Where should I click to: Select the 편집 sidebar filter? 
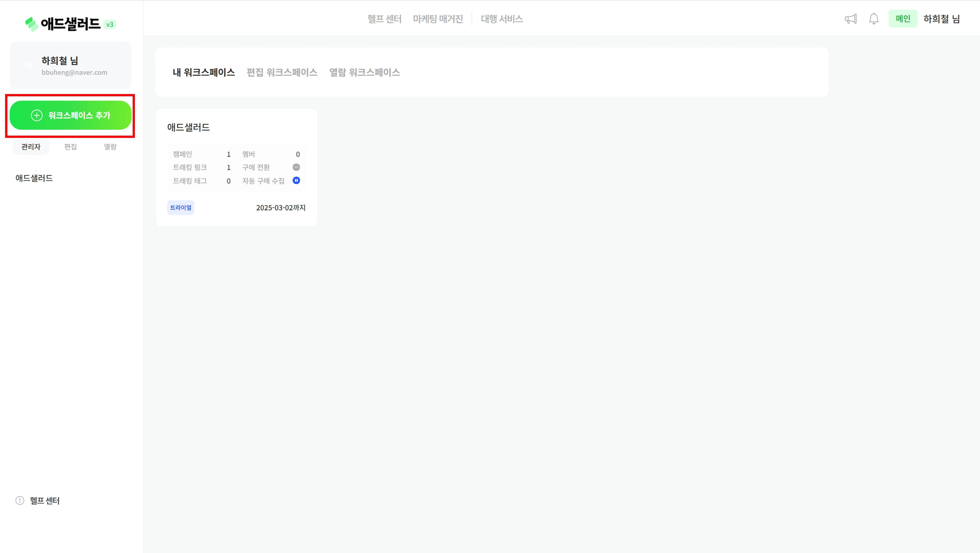(x=70, y=147)
